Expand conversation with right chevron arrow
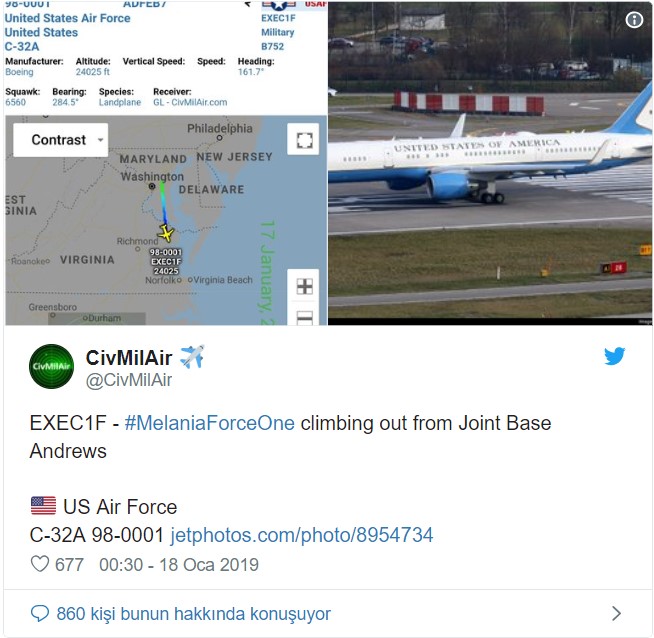 click(616, 613)
